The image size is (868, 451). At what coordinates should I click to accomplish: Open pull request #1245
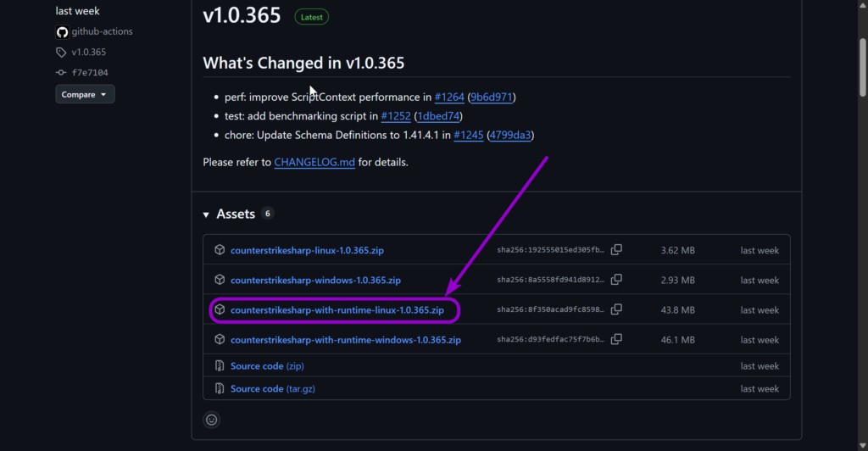tap(468, 135)
